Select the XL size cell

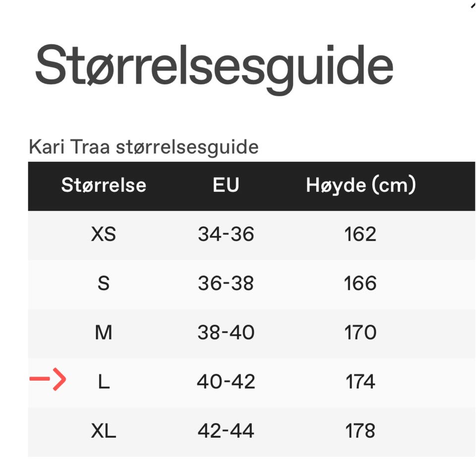104,430
